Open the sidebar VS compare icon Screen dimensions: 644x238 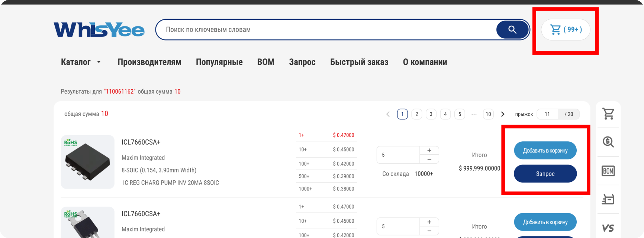pyautogui.click(x=608, y=228)
